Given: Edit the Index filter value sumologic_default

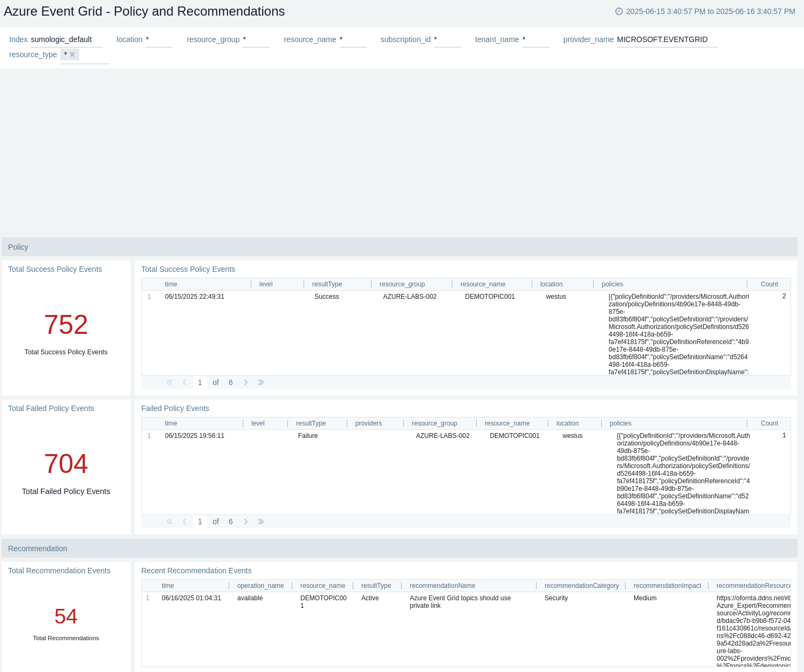Looking at the screenshot, I should (66, 40).
